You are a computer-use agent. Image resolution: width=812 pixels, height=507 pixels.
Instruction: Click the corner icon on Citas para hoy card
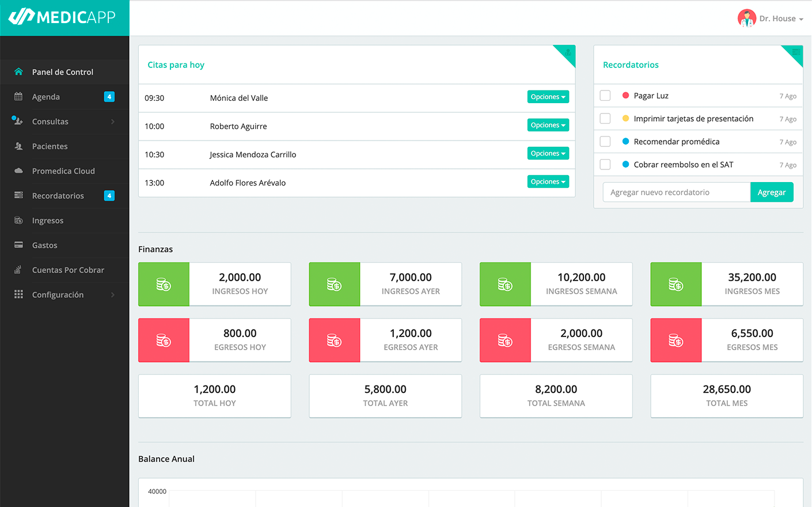[x=568, y=52]
